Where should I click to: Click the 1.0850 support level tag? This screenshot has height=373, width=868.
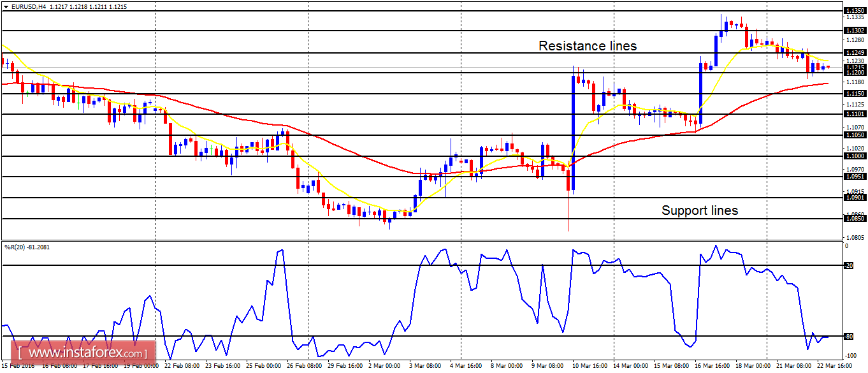854,219
